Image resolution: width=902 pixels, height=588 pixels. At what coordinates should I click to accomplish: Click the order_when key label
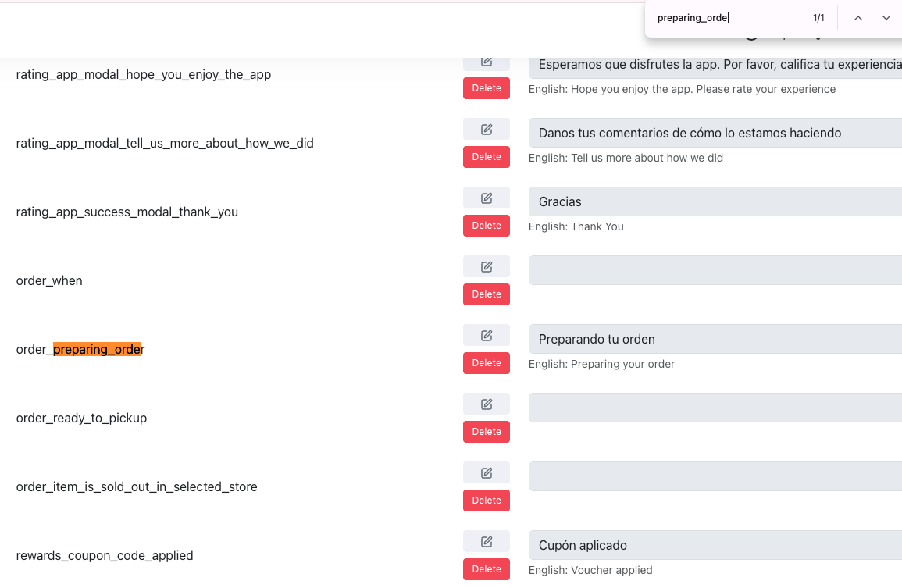tap(49, 281)
